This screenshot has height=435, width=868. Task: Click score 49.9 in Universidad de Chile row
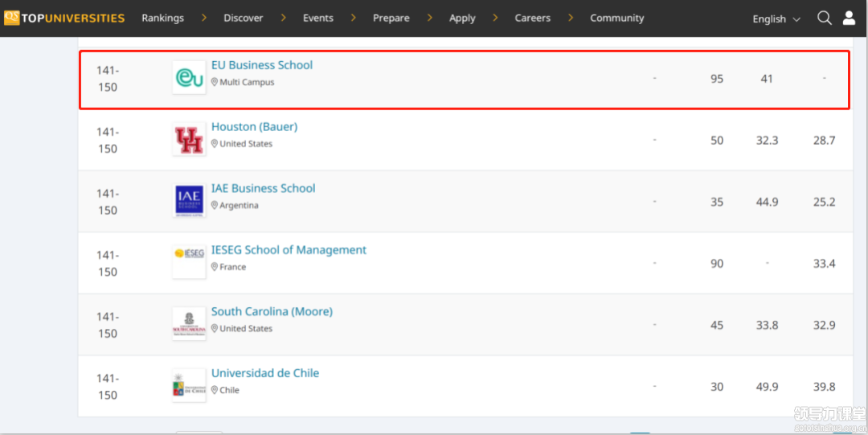click(x=768, y=386)
